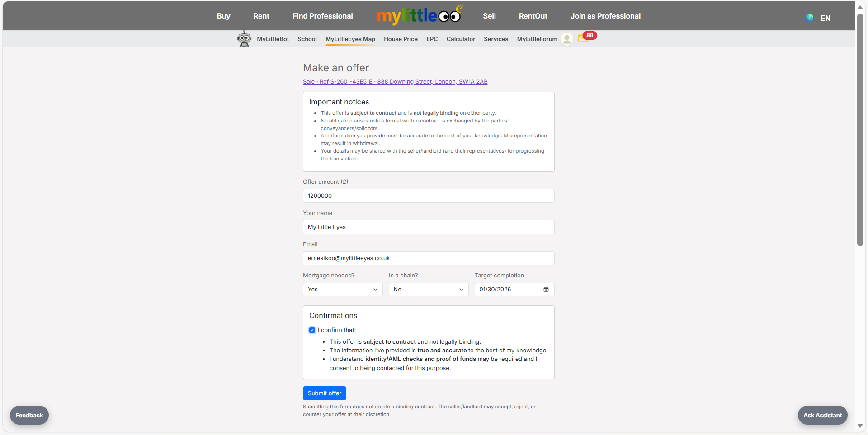This screenshot has height=435, width=868.
Task: Uncheck the 'I confirm that' checkbox
Action: 312,330
